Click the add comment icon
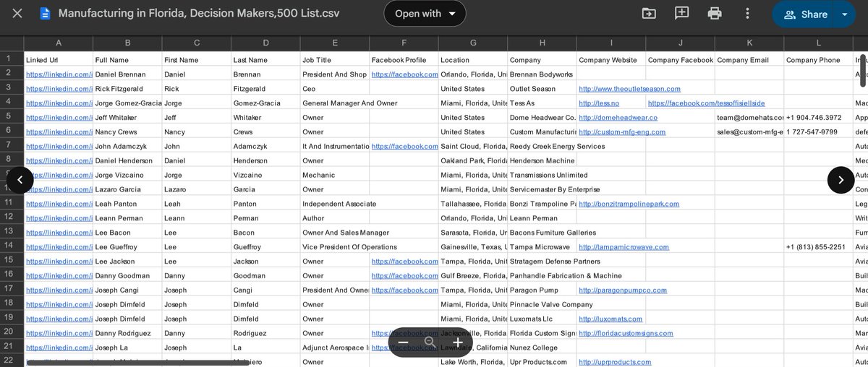868x367 pixels. pos(681,14)
